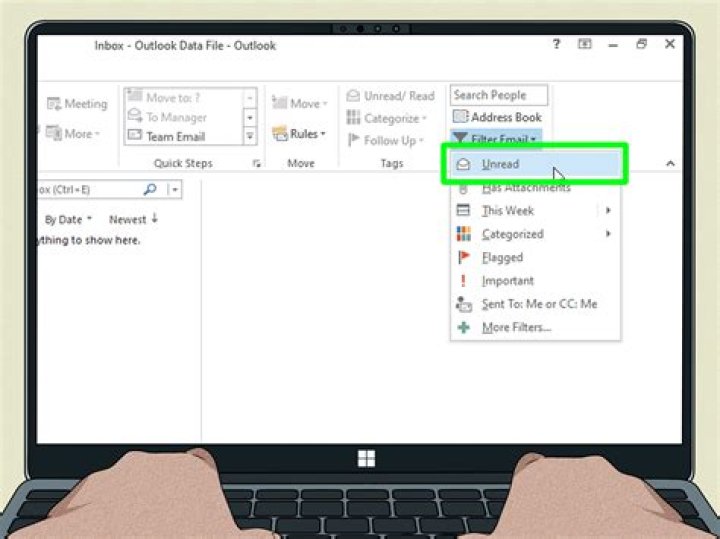Click the green plus icon beside More Filters
The height and width of the screenshot is (539, 720).
[464, 327]
